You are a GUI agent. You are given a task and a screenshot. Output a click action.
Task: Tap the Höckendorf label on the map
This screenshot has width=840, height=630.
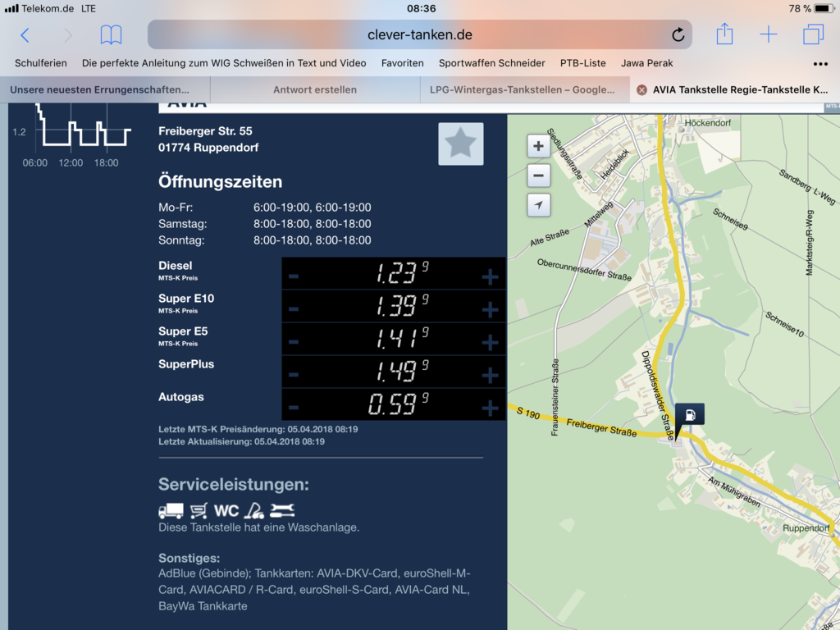click(708, 123)
